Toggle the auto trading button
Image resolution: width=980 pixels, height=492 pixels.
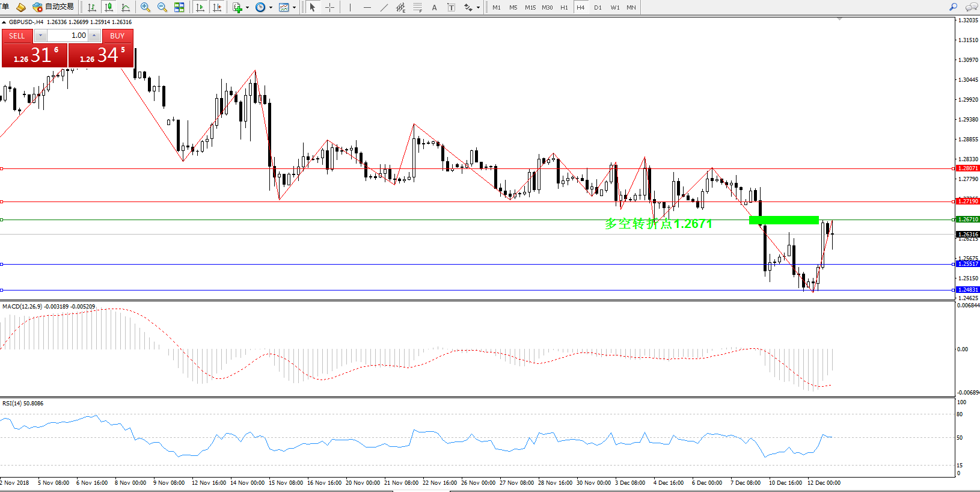(x=54, y=7)
